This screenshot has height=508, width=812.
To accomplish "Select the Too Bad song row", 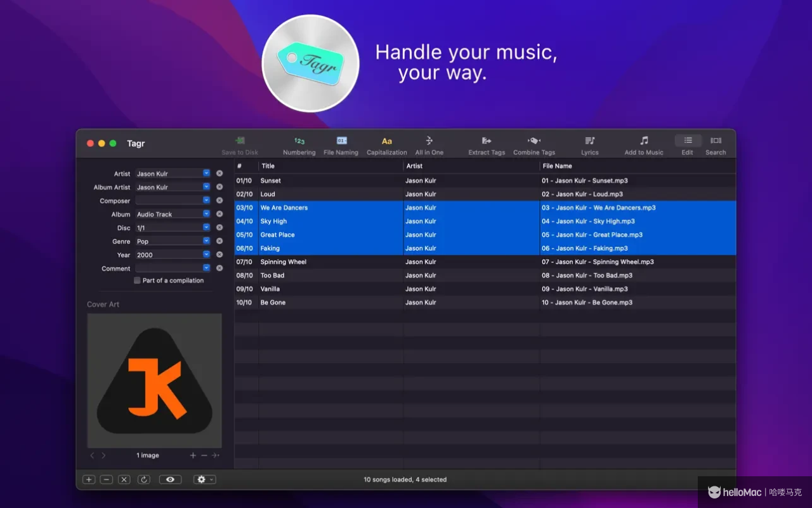I will [x=485, y=276].
